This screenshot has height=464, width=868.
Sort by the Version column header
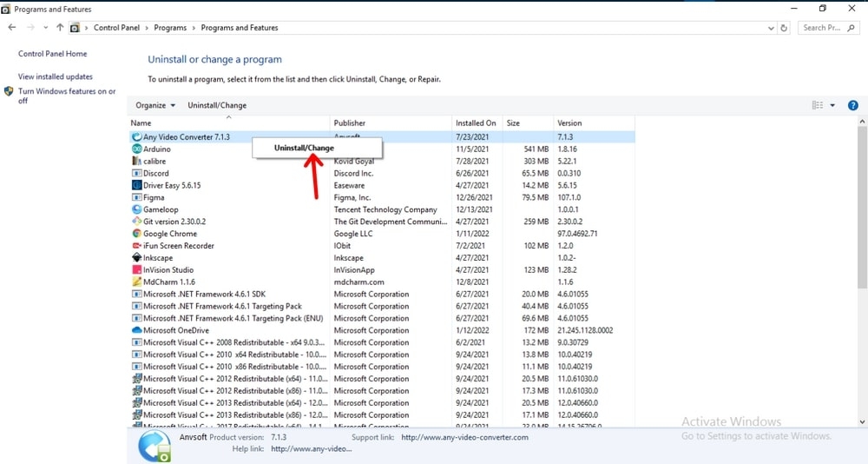[594, 123]
